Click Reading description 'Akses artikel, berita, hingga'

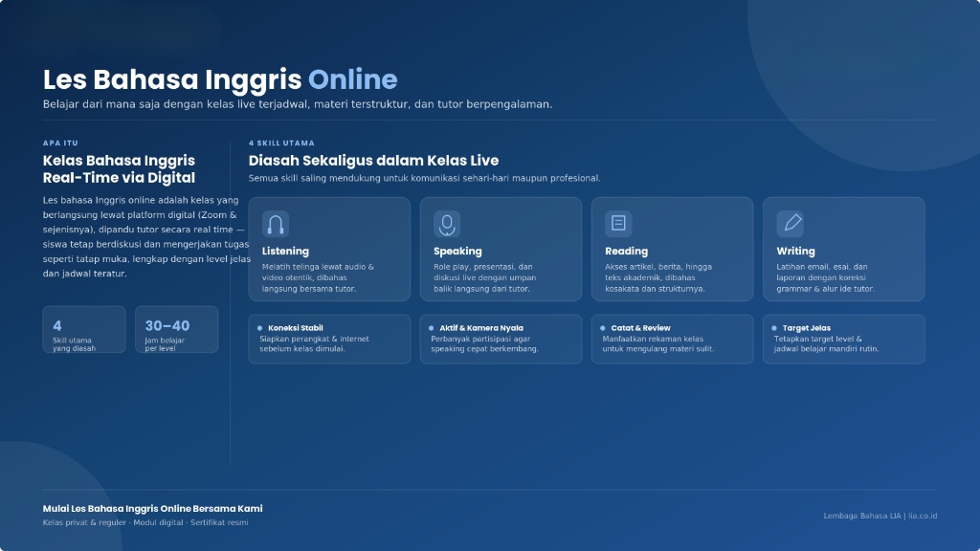point(658,277)
